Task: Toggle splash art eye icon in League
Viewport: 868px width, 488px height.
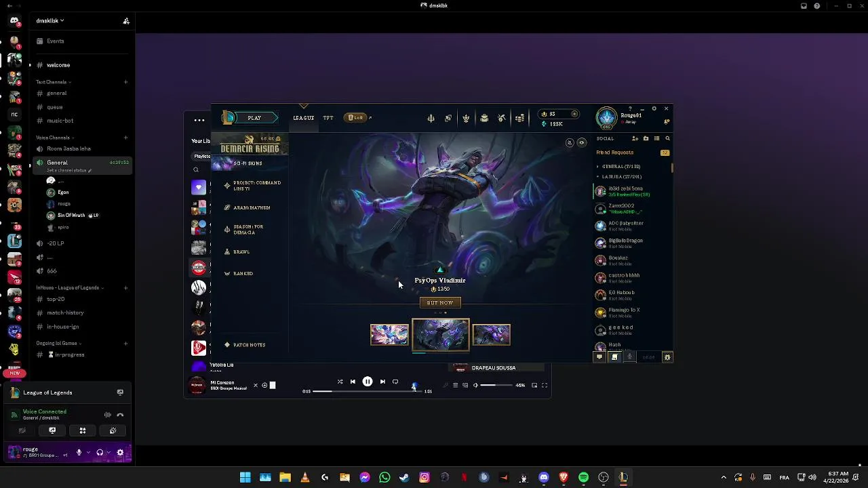Action: [581, 142]
